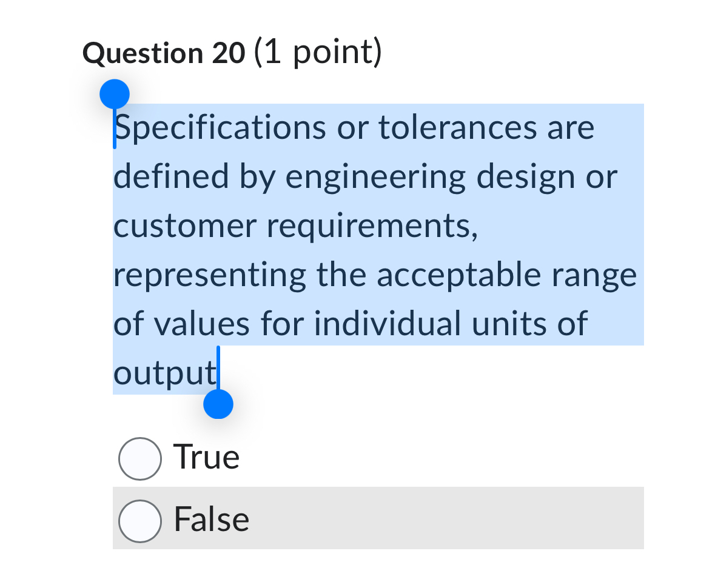715x588 pixels.
Task: Click the False answer label
Action: pyautogui.click(x=211, y=519)
